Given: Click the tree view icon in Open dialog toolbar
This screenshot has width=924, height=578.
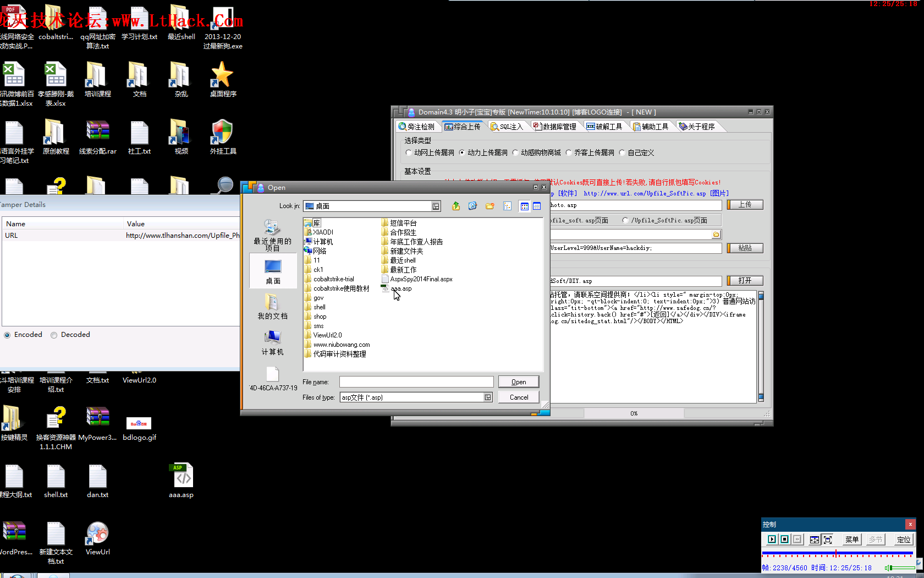Looking at the screenshot, I should tap(507, 206).
